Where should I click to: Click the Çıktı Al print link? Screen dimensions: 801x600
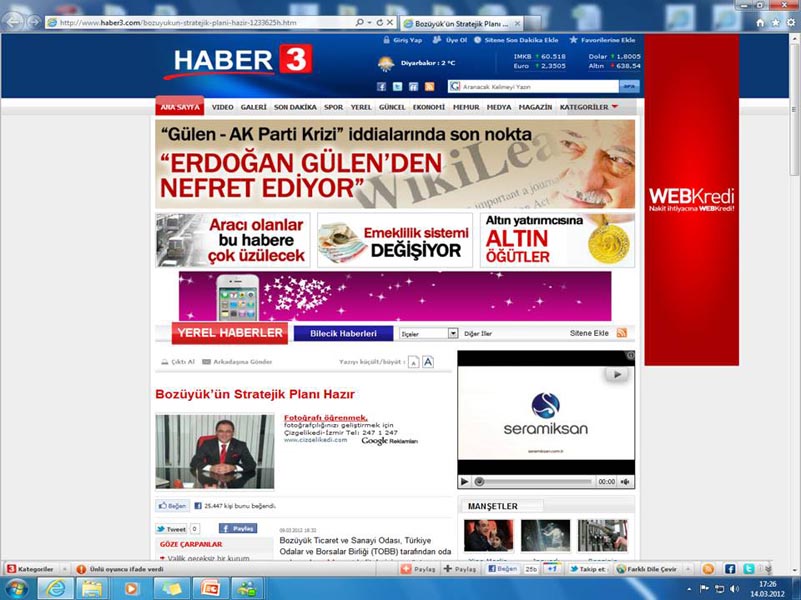pyautogui.click(x=178, y=362)
